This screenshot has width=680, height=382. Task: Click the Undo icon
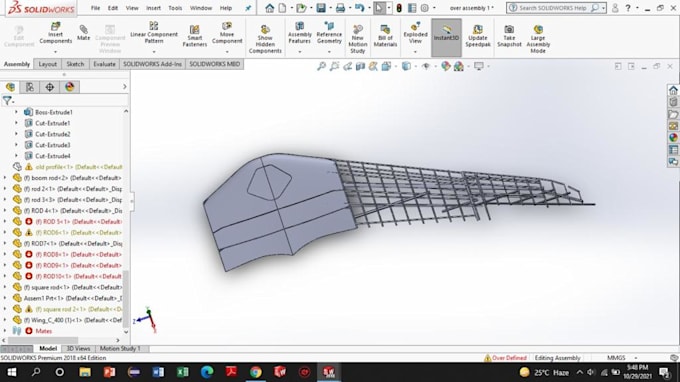click(x=360, y=8)
